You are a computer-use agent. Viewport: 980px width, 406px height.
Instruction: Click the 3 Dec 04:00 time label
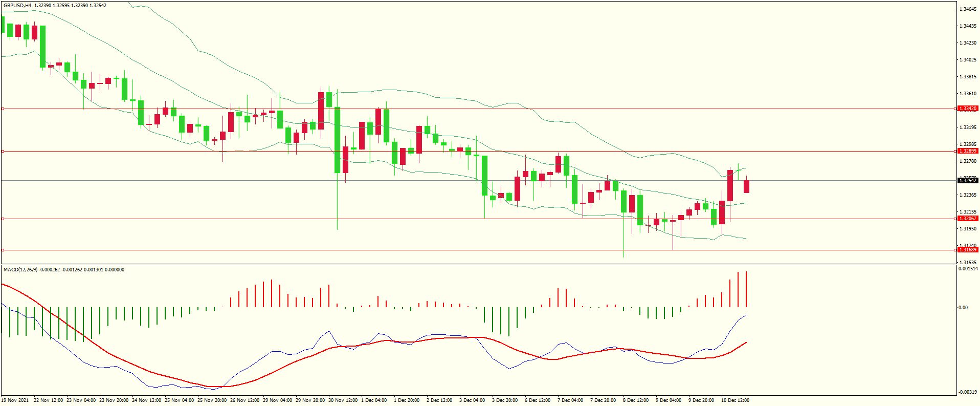(x=472, y=400)
